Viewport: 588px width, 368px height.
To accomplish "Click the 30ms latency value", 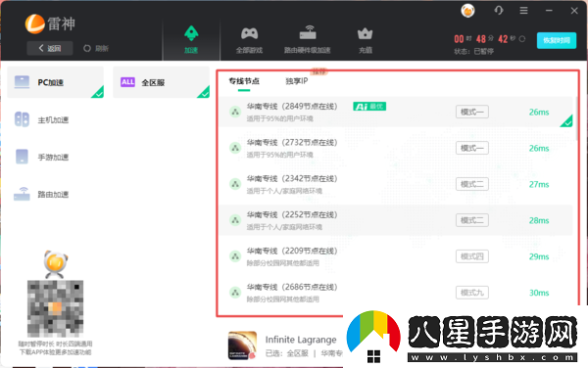I will click(x=539, y=293).
